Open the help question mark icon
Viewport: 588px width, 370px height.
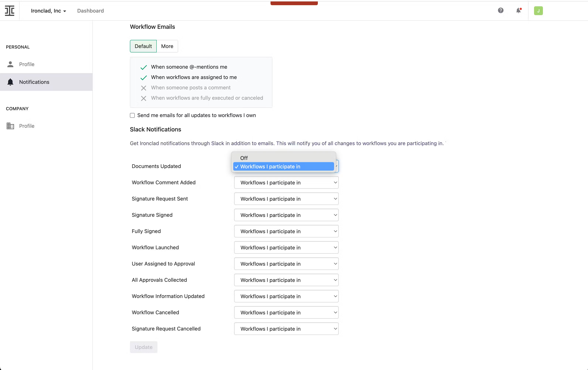[x=501, y=11]
